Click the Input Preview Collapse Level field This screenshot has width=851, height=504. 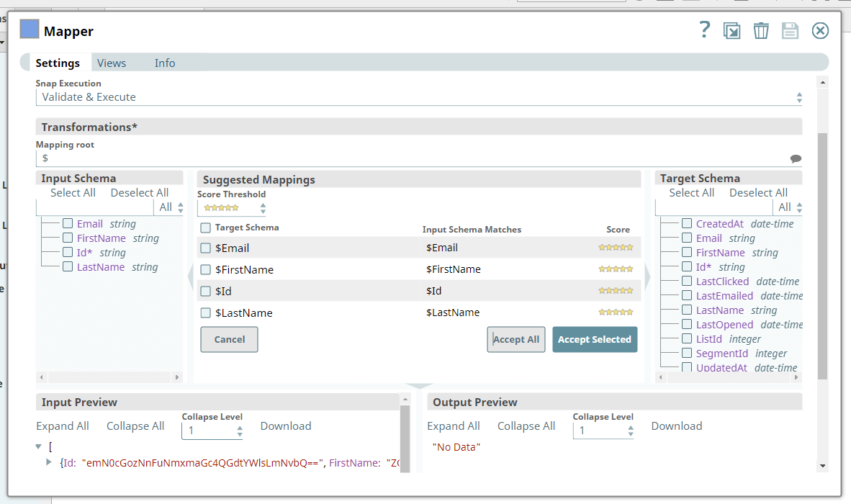(209, 431)
